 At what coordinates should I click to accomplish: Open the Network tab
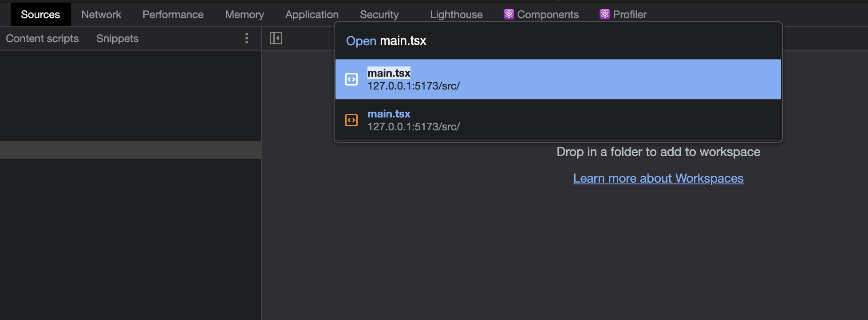pyautogui.click(x=101, y=14)
